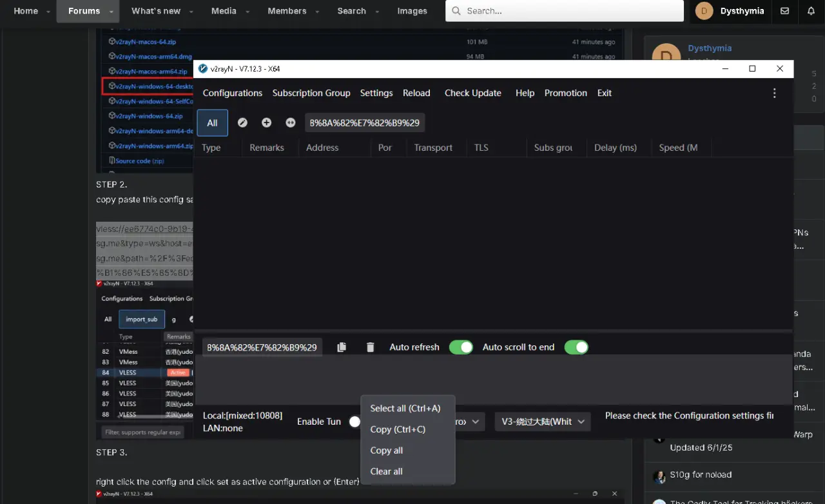Open the Search nav link

351,11
